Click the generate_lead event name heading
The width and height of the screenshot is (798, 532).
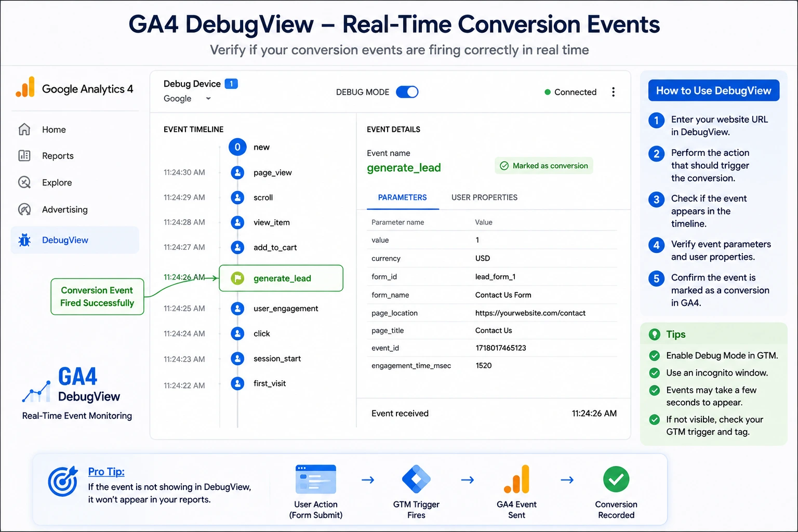point(404,168)
